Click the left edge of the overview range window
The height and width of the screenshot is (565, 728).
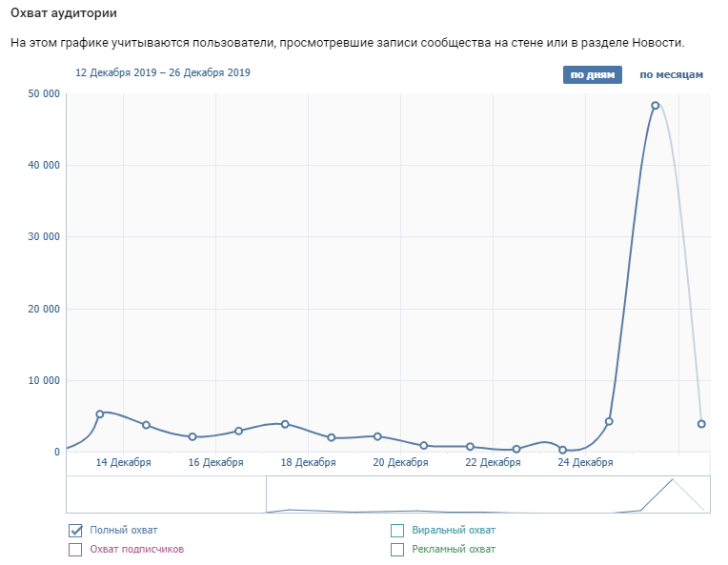pyautogui.click(x=266, y=494)
